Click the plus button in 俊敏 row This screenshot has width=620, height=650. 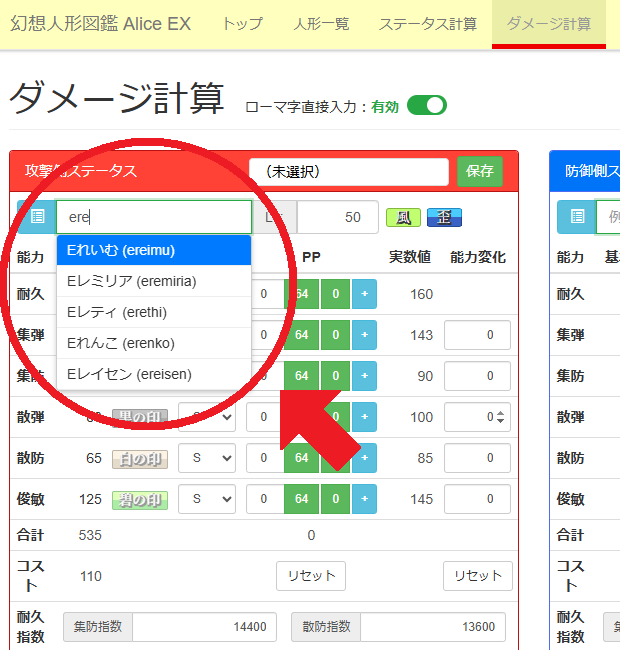point(364,499)
